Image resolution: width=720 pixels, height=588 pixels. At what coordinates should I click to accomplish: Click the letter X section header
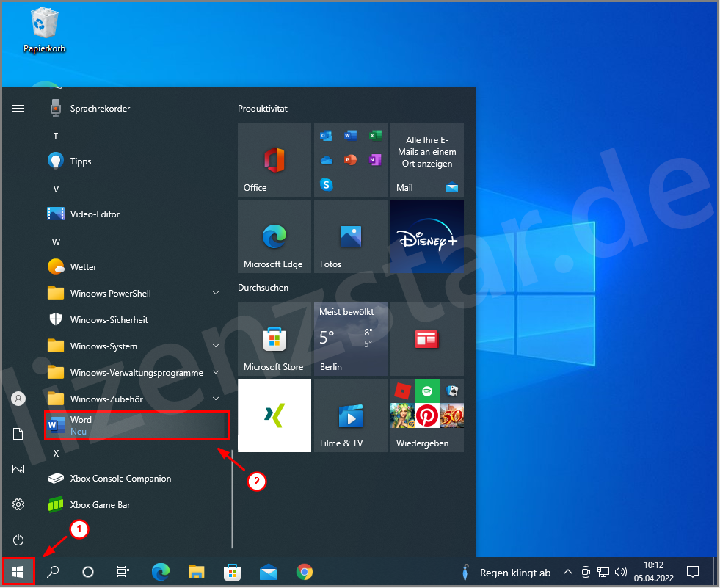(x=56, y=454)
